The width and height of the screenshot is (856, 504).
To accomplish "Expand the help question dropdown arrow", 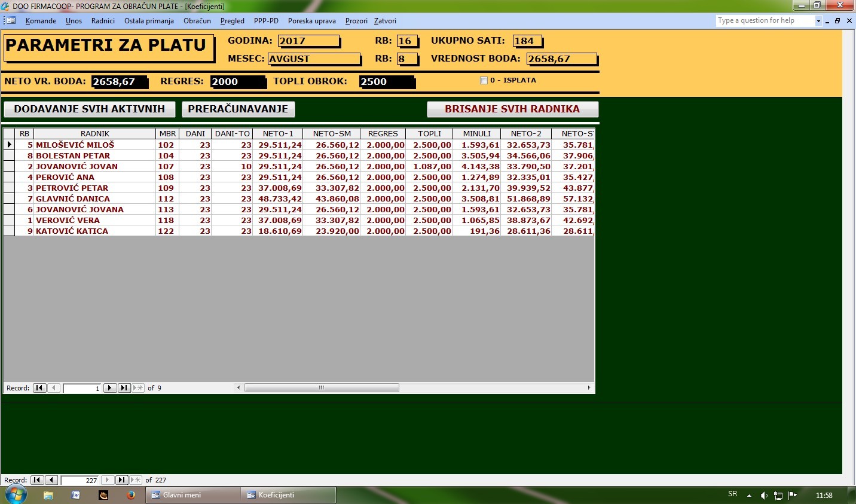I will click(x=818, y=21).
